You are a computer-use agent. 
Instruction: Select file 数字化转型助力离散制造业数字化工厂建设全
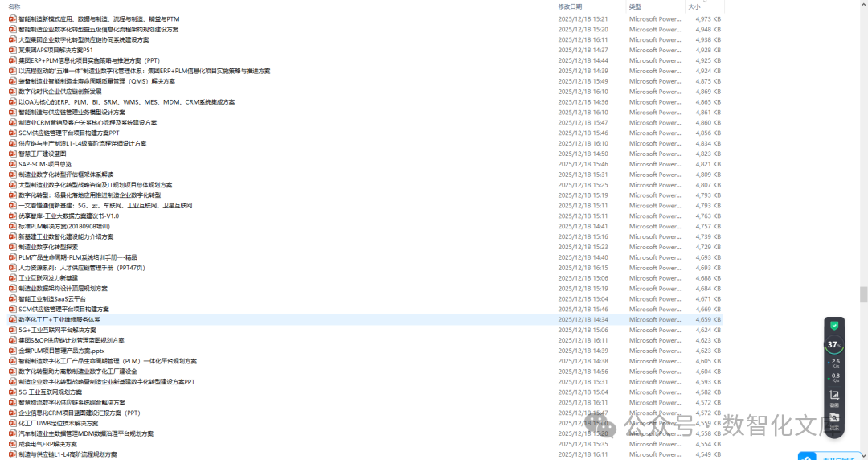(x=78, y=372)
